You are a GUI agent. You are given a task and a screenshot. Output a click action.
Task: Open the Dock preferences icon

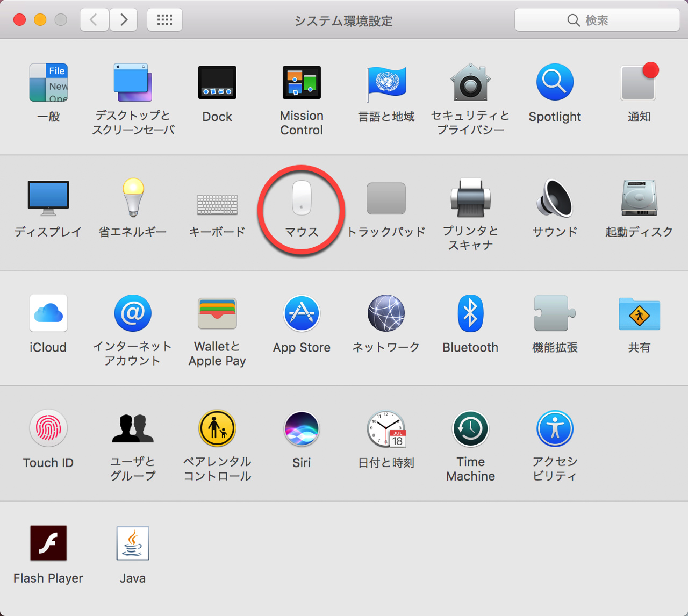click(x=217, y=82)
